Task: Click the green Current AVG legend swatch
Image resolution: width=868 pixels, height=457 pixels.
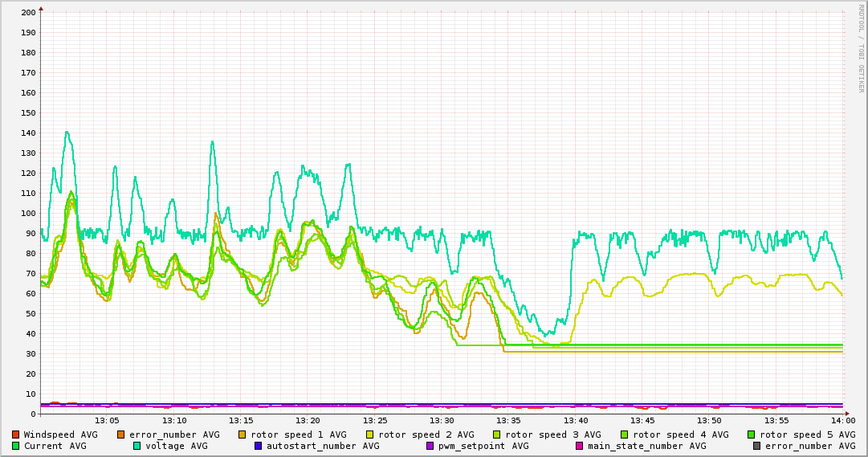Action: pyautogui.click(x=16, y=446)
